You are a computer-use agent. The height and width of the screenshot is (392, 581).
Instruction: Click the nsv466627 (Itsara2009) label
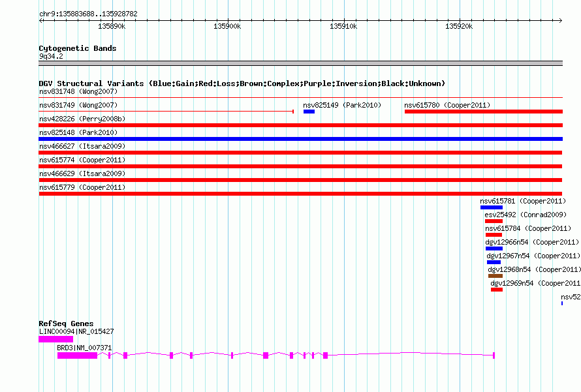(82, 146)
